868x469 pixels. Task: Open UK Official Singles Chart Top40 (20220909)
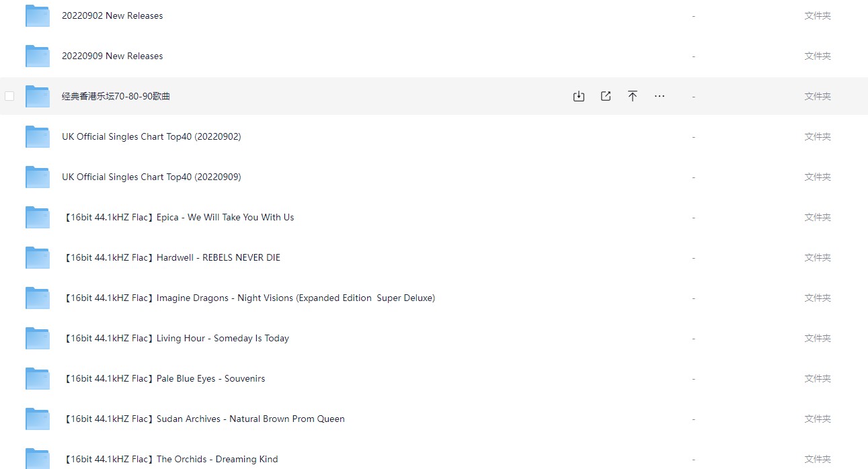(151, 177)
